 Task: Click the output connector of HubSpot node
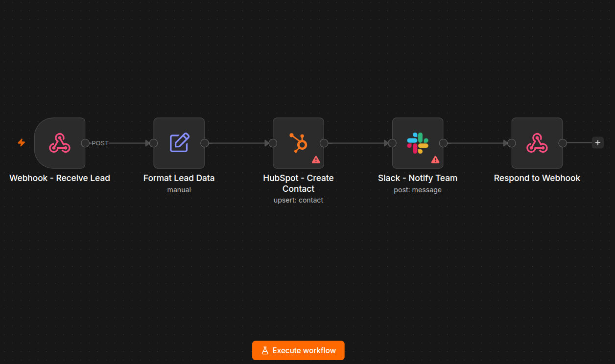click(324, 143)
